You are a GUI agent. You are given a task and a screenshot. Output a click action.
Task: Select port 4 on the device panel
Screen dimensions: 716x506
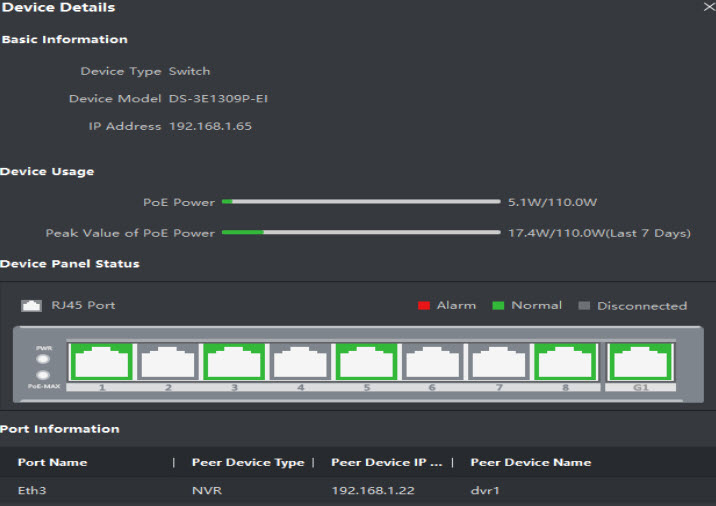[x=301, y=361]
